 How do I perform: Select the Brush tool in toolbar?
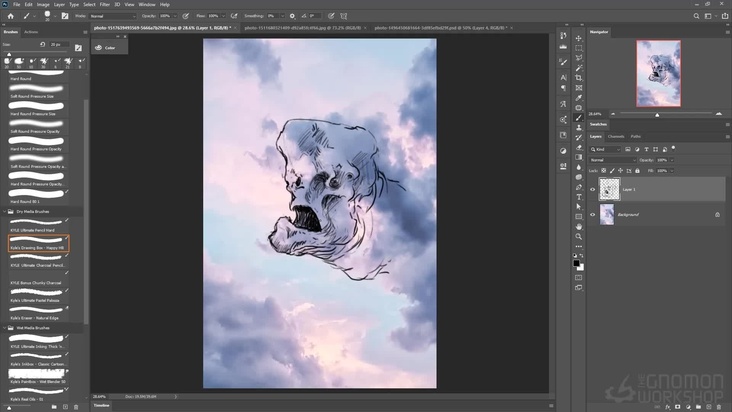coord(579,117)
